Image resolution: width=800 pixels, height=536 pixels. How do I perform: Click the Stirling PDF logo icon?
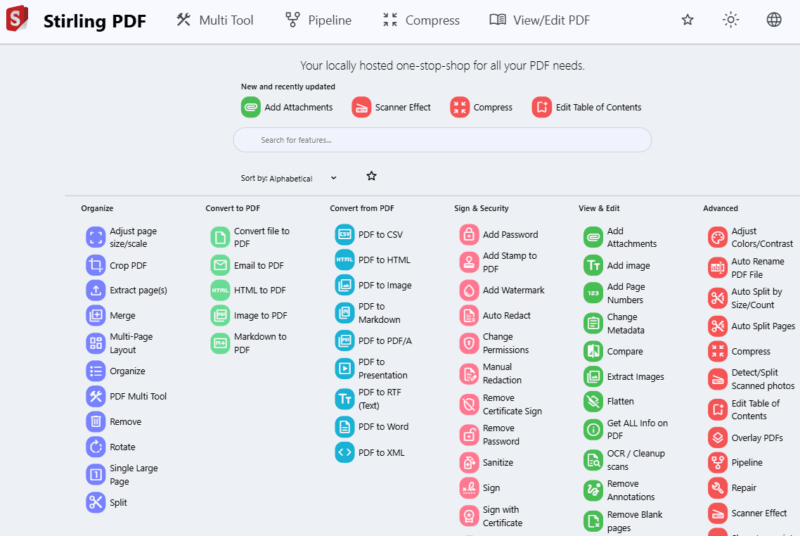click(17, 18)
